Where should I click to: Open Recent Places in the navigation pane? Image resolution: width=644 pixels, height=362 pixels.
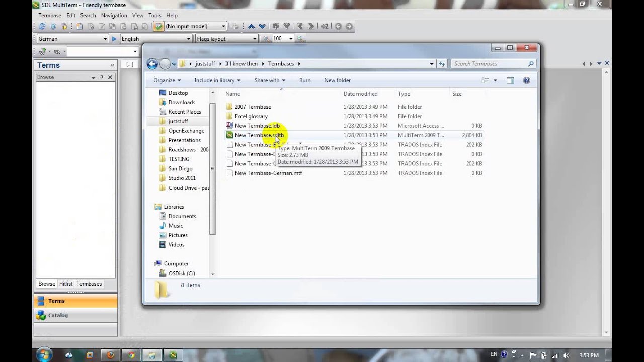[x=185, y=112]
